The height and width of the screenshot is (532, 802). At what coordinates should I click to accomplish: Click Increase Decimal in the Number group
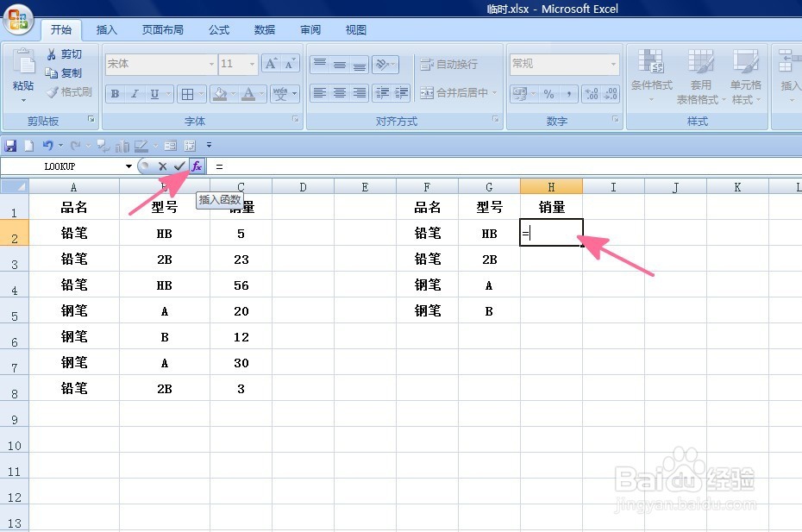[x=592, y=95]
